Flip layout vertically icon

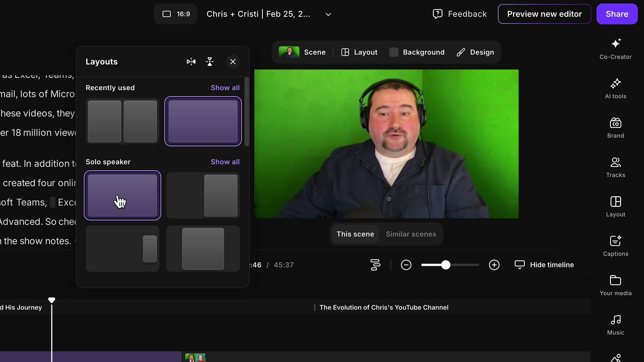pyautogui.click(x=210, y=61)
